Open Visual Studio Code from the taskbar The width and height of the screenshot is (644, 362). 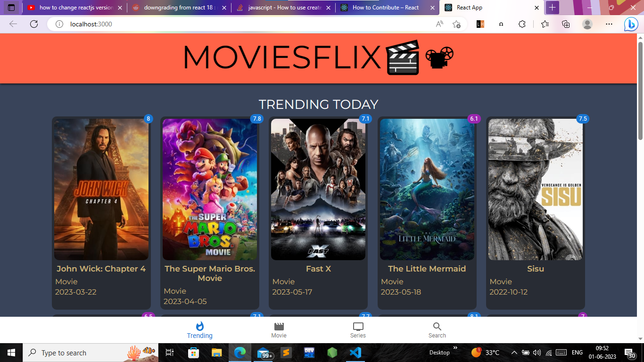coord(355,352)
